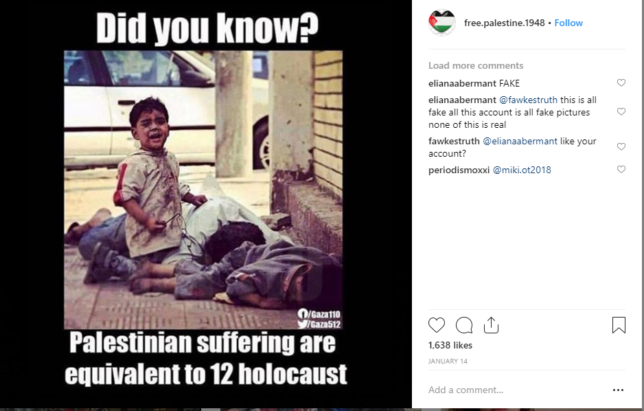Heart the periodismoxxi comment

point(621,169)
